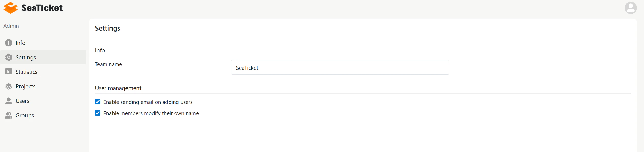
Task: Go to the Statistics page
Action: pos(43,72)
